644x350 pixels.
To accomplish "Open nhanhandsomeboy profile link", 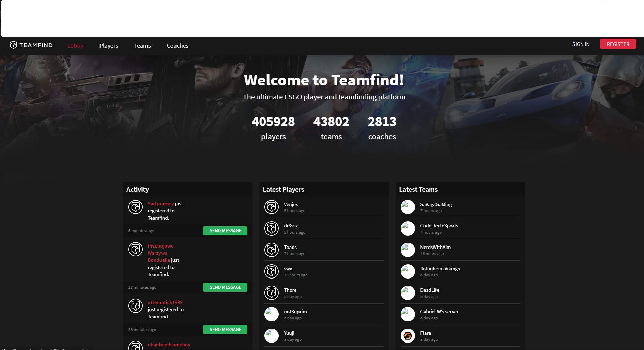I will 169,345.
